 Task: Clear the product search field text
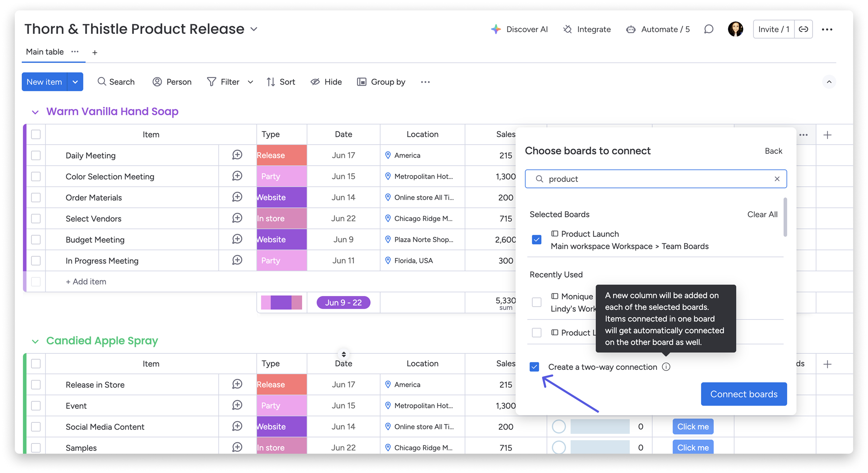point(777,179)
